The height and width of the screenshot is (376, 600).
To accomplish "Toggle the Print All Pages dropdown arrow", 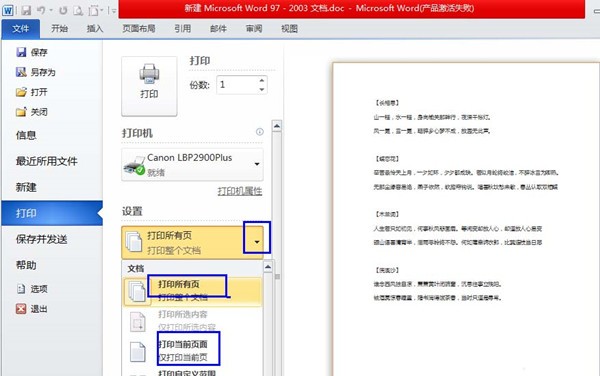I will click(x=257, y=242).
